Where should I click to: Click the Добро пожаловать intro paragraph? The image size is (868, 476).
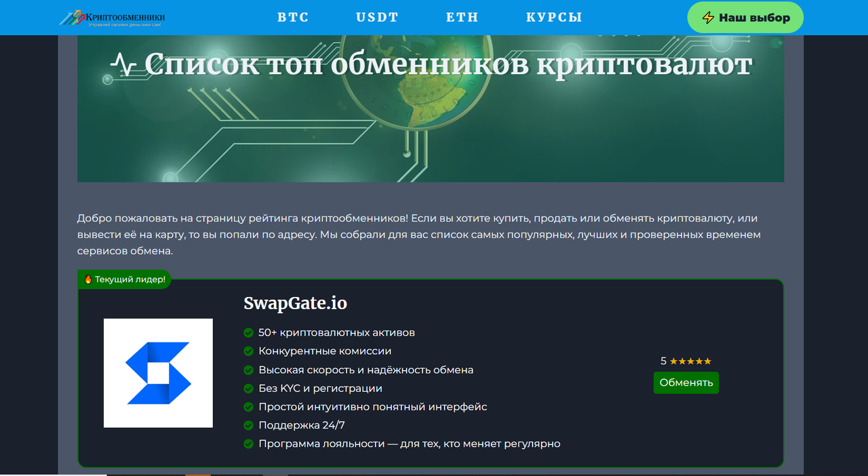[419, 235]
